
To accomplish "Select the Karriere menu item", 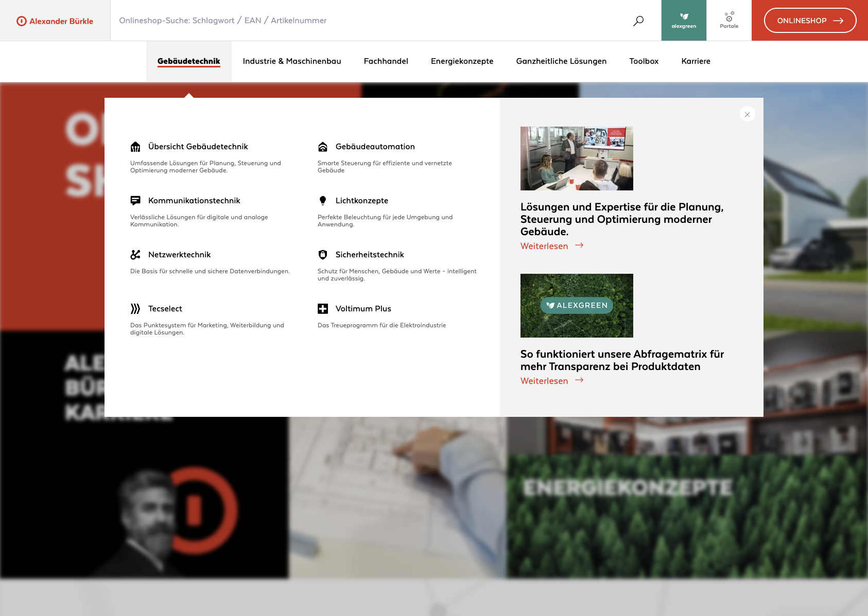I will click(696, 61).
